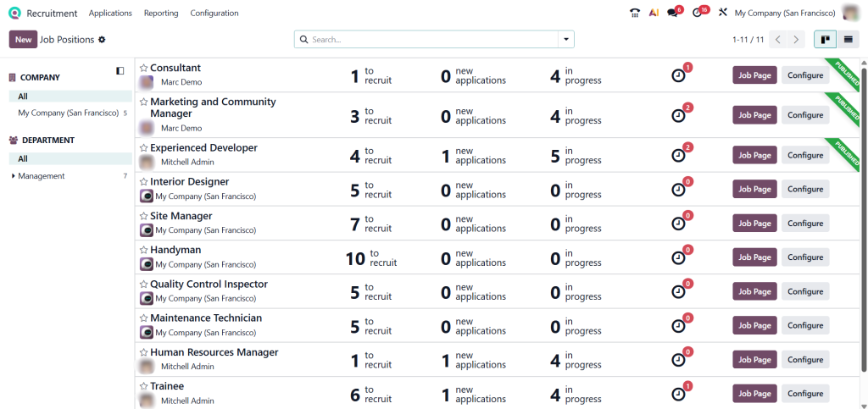Toggle favorite on Quality Control Inspector

[144, 284]
